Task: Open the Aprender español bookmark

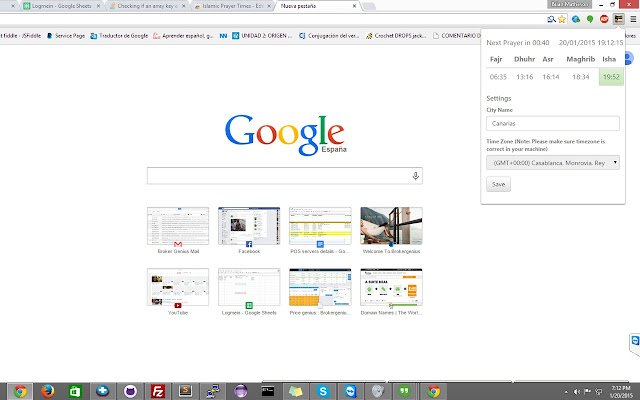Action: (x=183, y=36)
